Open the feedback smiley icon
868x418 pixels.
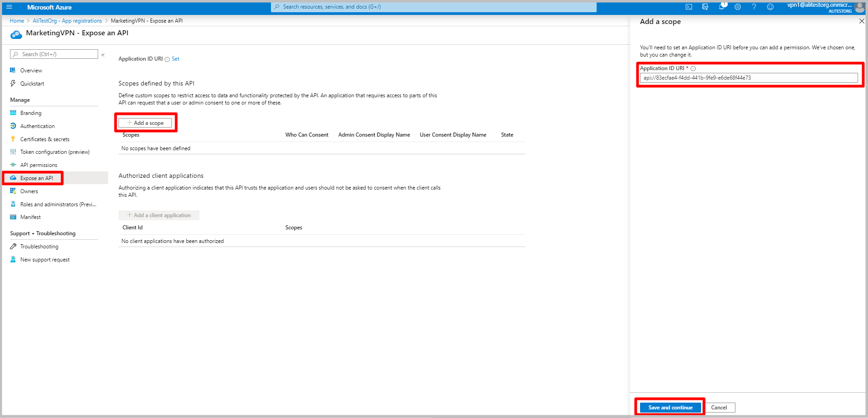tap(770, 7)
